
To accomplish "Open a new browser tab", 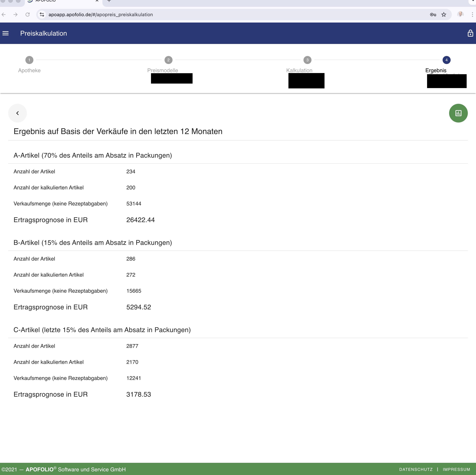I will pos(109,1).
